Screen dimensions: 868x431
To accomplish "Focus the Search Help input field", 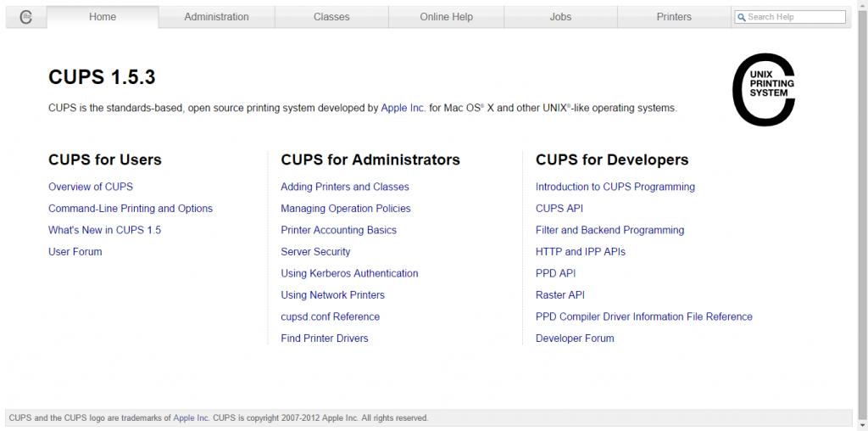I will [x=794, y=17].
